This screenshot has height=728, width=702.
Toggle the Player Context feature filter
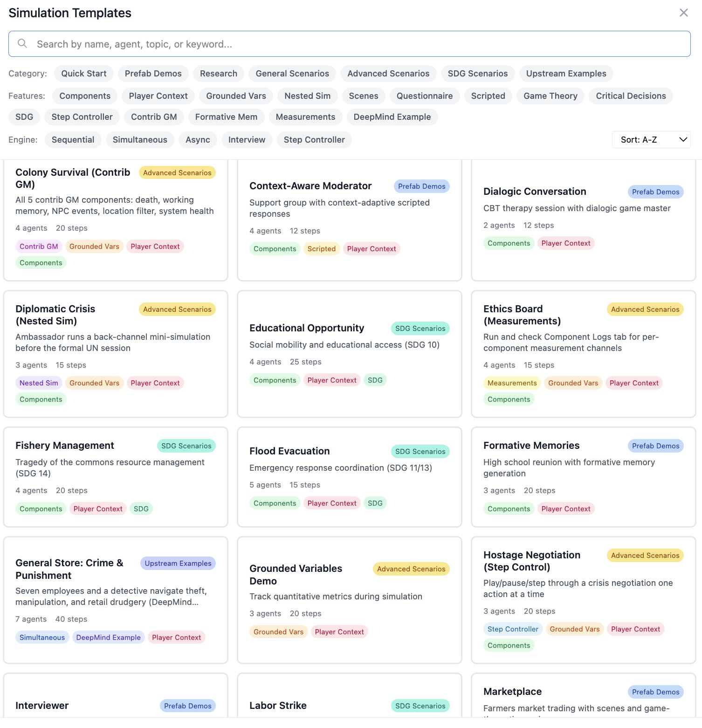[158, 96]
